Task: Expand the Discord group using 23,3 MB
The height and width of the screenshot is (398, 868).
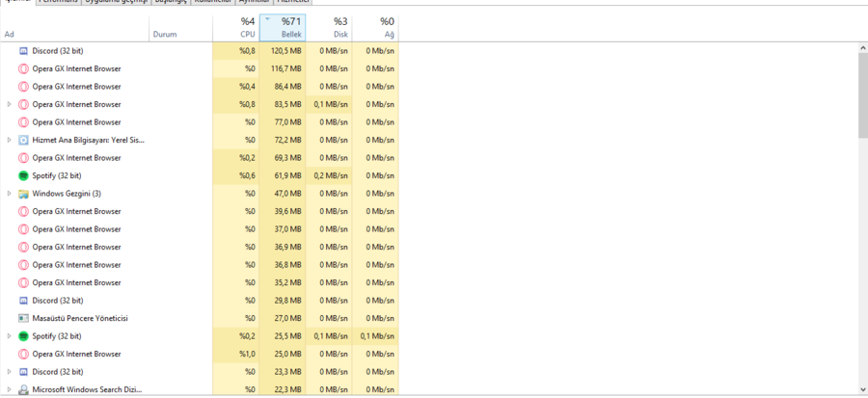Action: coord(10,372)
